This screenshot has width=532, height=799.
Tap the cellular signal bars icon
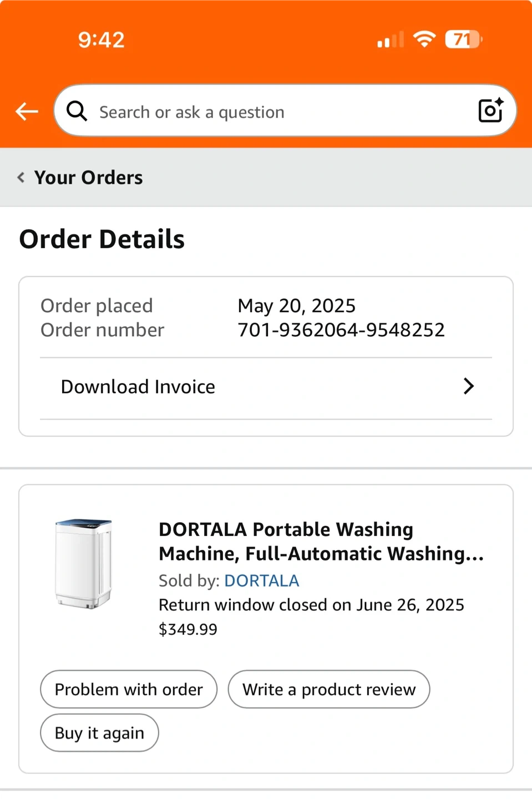391,41
